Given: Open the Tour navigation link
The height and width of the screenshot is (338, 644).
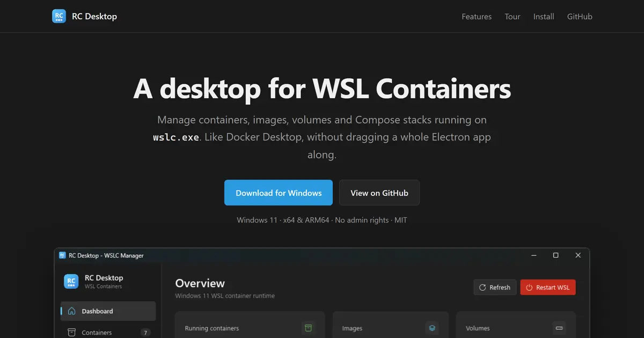Looking at the screenshot, I should 513,17.
